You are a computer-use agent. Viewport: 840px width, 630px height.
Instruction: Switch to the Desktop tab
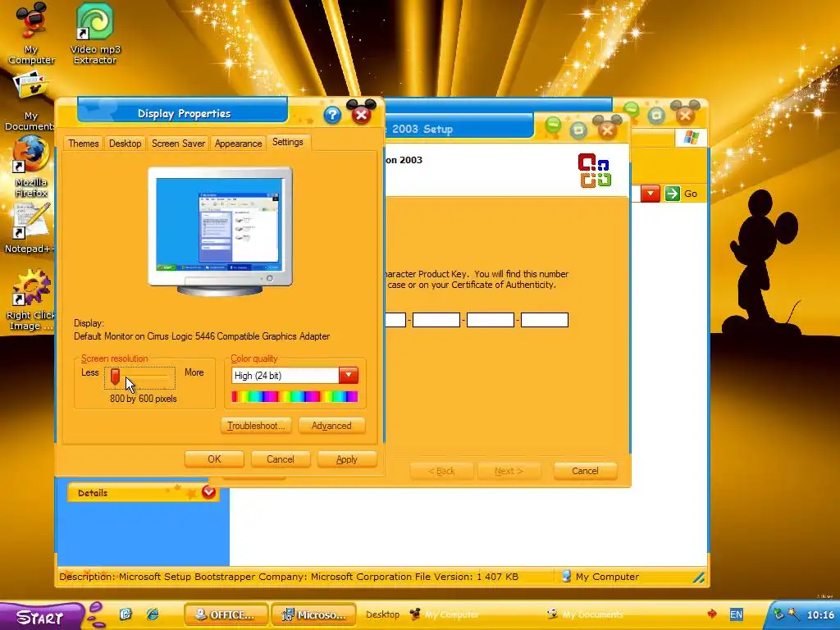coord(125,143)
